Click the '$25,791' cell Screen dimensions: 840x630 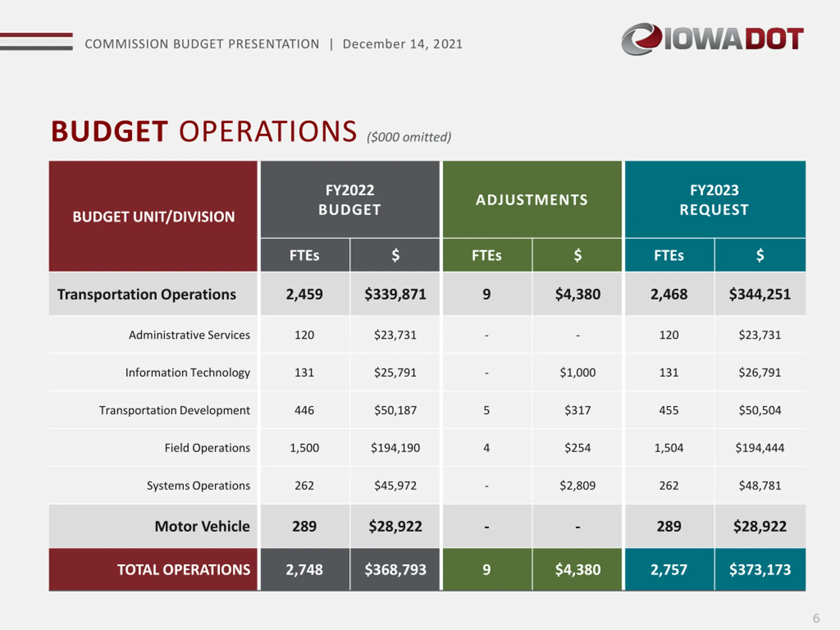tap(395, 372)
